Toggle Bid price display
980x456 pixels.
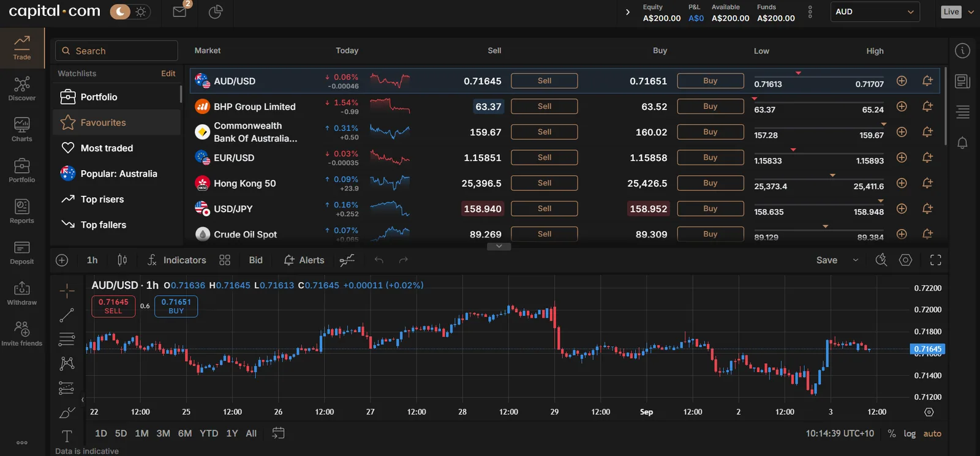[x=256, y=260]
